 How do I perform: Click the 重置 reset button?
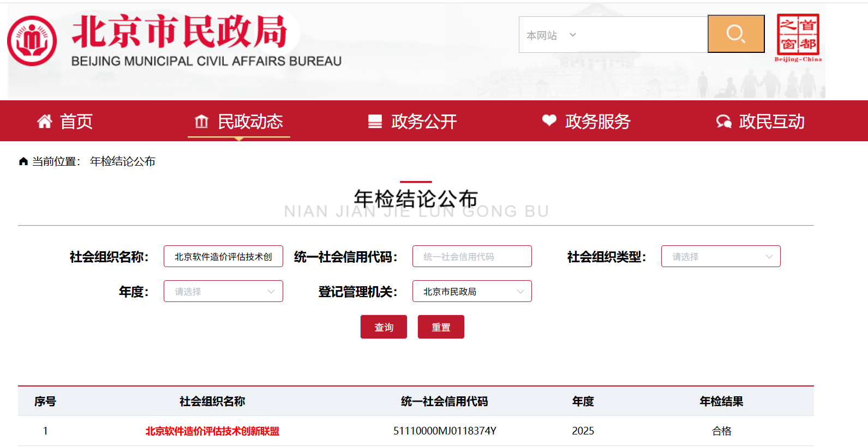click(x=441, y=327)
